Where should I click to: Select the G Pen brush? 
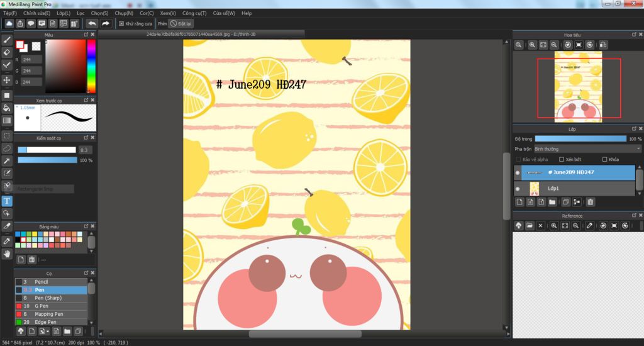click(x=52, y=306)
